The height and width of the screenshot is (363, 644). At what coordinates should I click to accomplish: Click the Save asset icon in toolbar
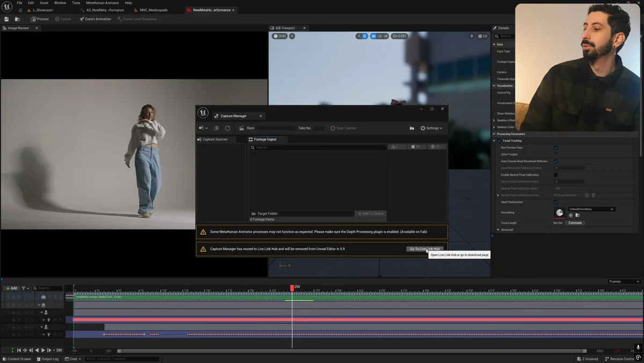point(6,19)
